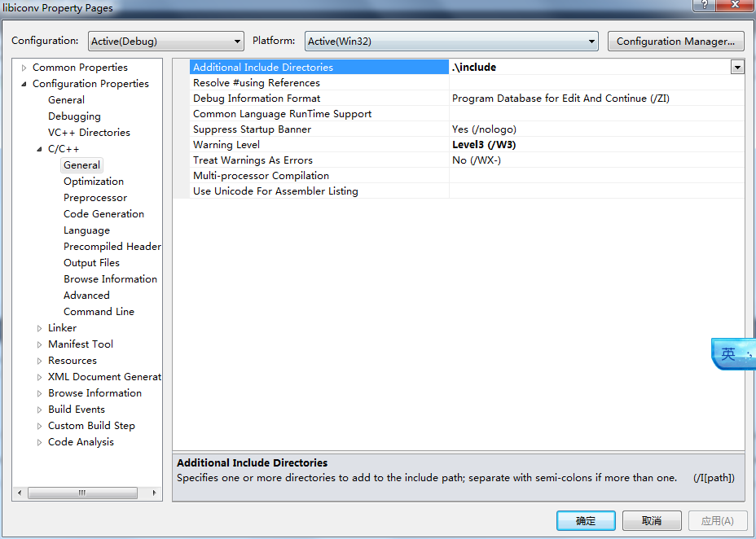Click the tree pane horizontal scrollbar
Screen dimensions: 756x539
click(81, 493)
